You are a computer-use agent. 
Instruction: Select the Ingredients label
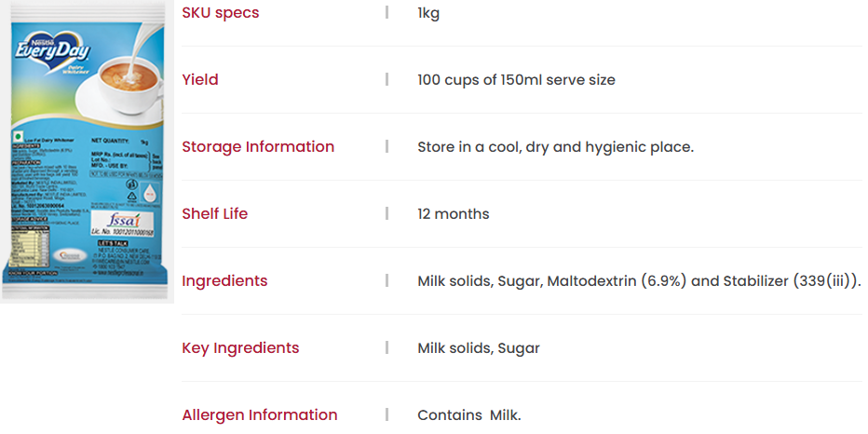(x=224, y=280)
